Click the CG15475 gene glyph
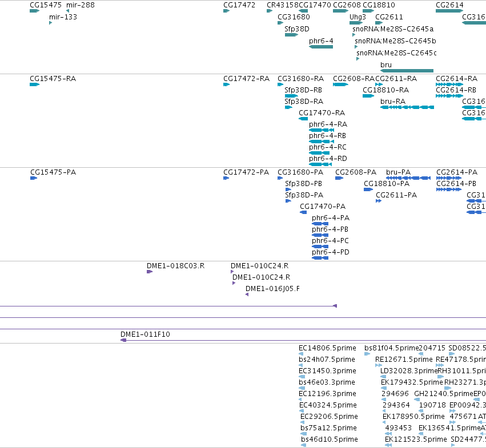 pyautogui.click(x=34, y=11)
